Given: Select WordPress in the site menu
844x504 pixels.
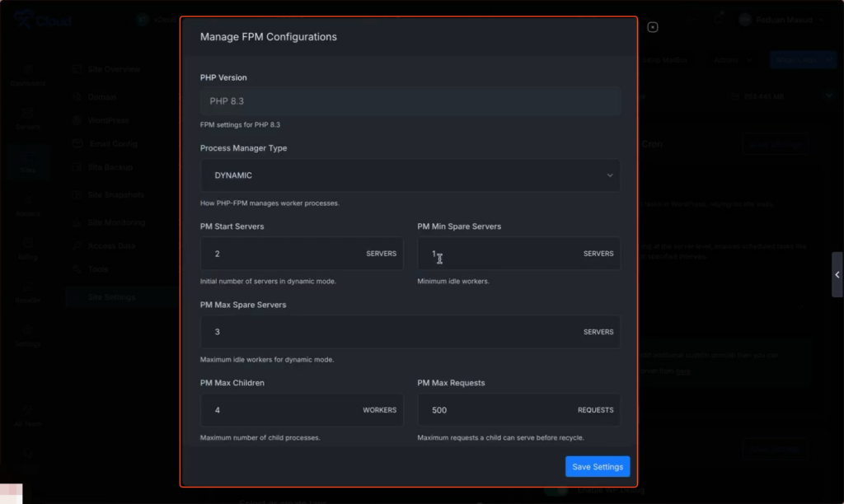Looking at the screenshot, I should tap(108, 120).
